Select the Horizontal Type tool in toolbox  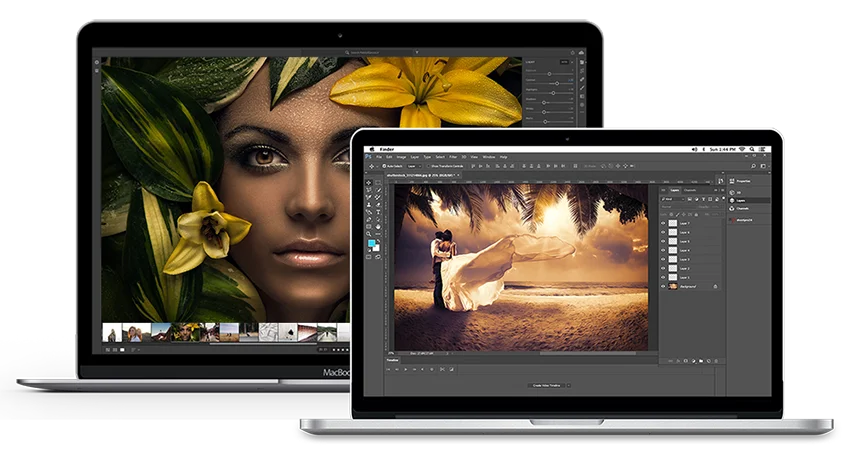pos(378,212)
